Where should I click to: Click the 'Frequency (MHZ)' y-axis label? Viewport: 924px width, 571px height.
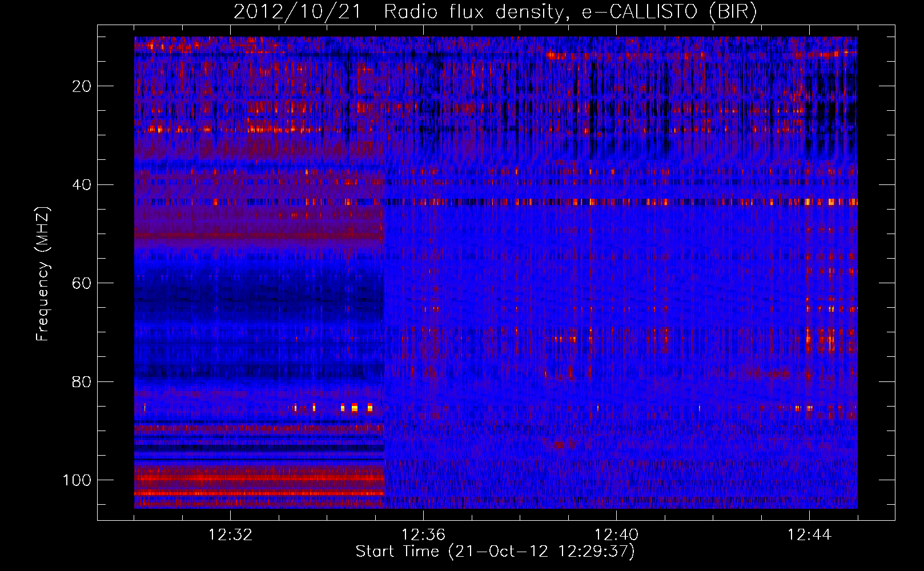click(x=43, y=274)
